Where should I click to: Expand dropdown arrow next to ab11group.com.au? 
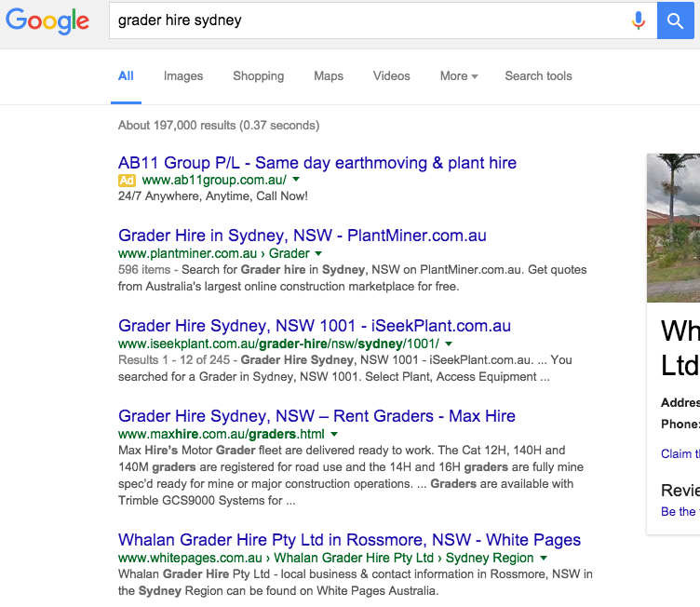click(296, 180)
